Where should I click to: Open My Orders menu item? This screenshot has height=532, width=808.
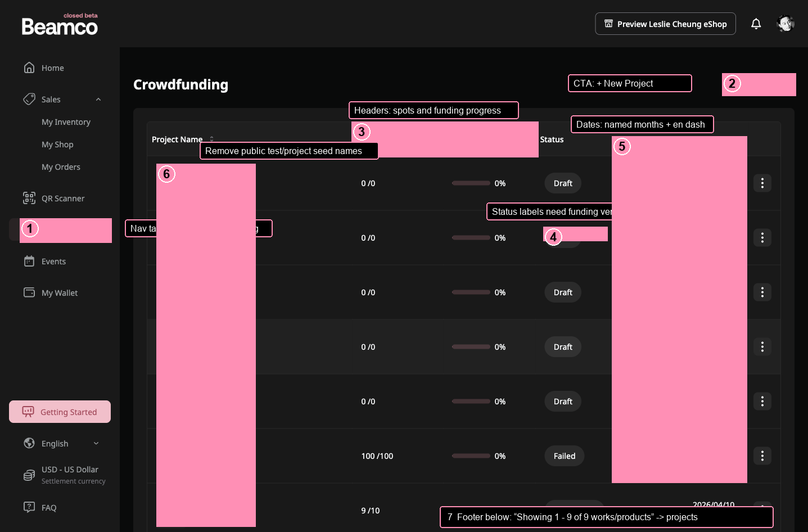pos(61,167)
